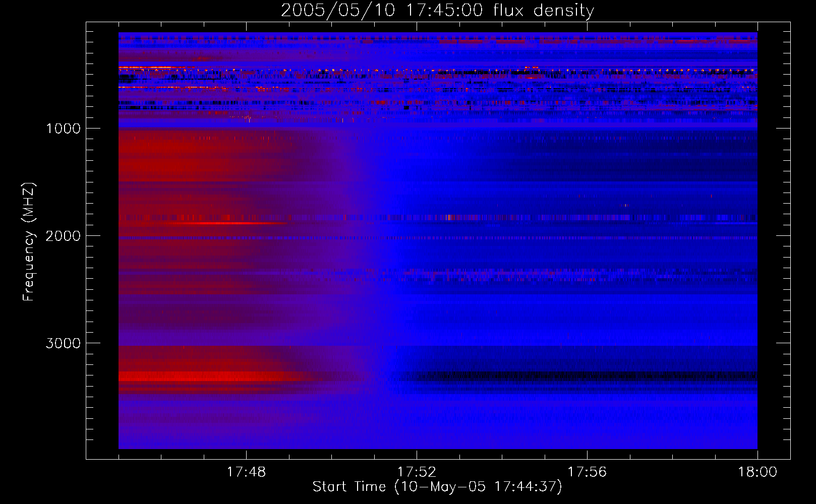Viewport: 816px width, 504px height.
Task: Click the 3000 frequency tick label
Action: (x=63, y=343)
